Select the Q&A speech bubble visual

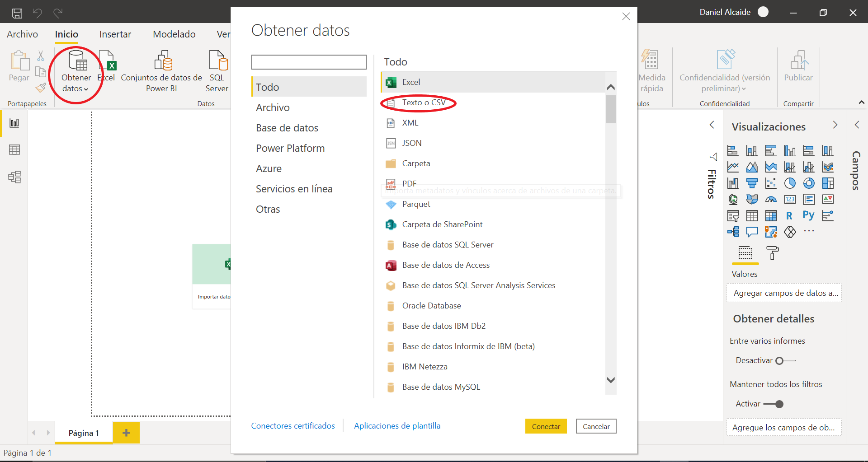pyautogui.click(x=752, y=232)
